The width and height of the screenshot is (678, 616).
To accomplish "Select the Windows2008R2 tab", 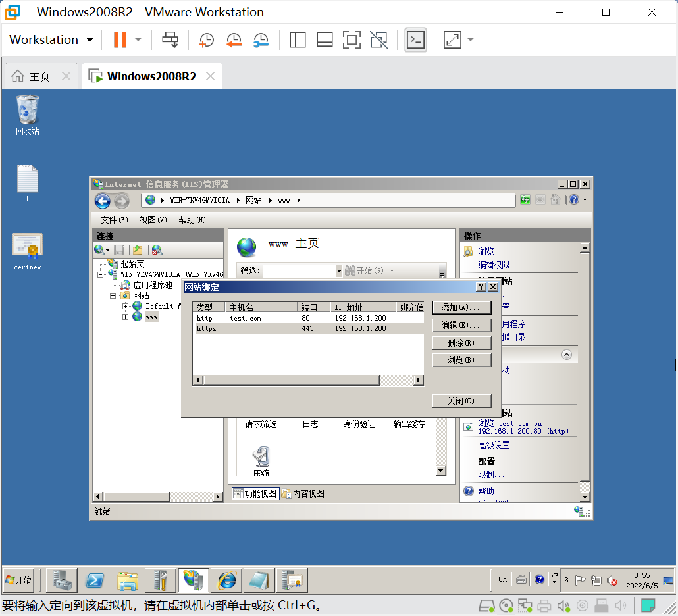I will (x=151, y=76).
